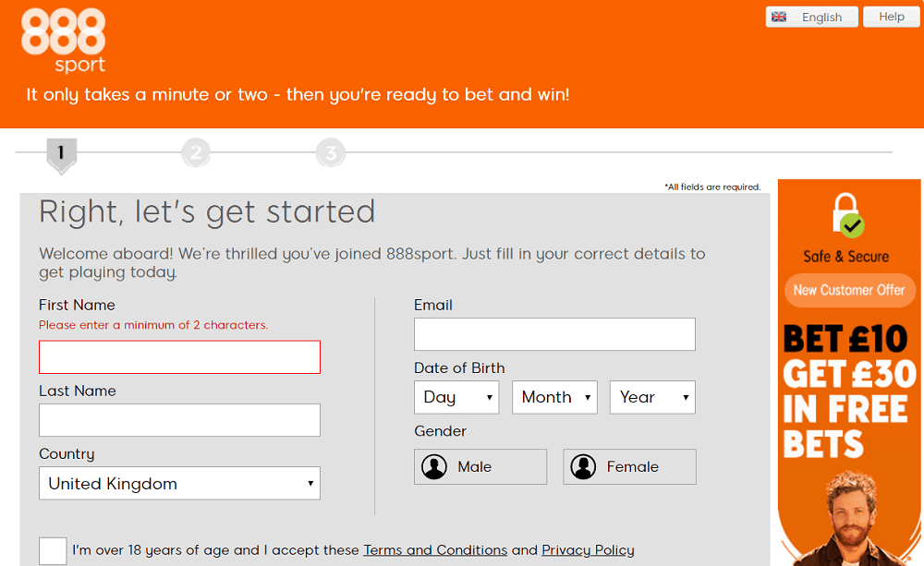The width and height of the screenshot is (924, 566).
Task: Tick the over 18 acceptance checkbox
Action: point(53,550)
